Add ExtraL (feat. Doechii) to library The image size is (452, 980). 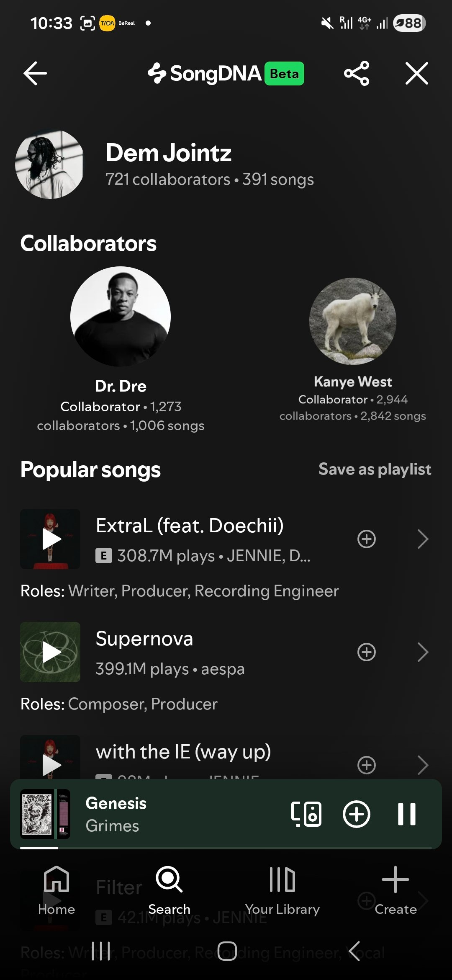click(367, 539)
